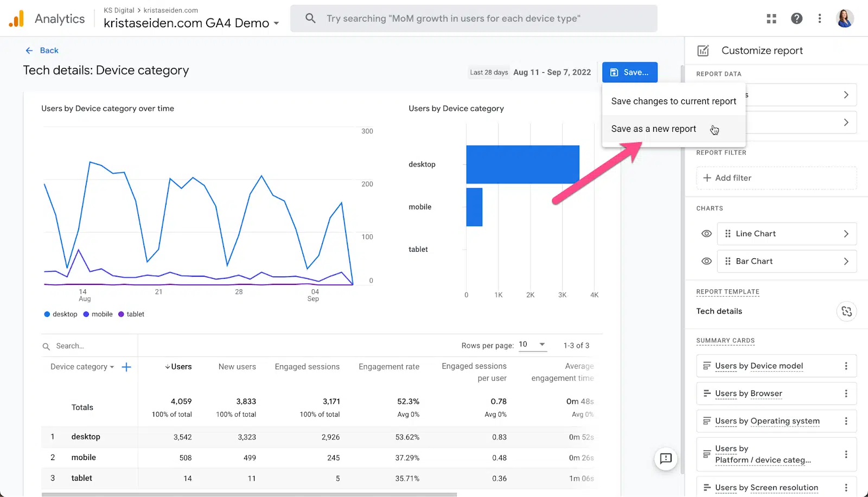This screenshot has height=497, width=868.
Task: Hide the Line Chart with eye icon
Action: click(x=706, y=234)
